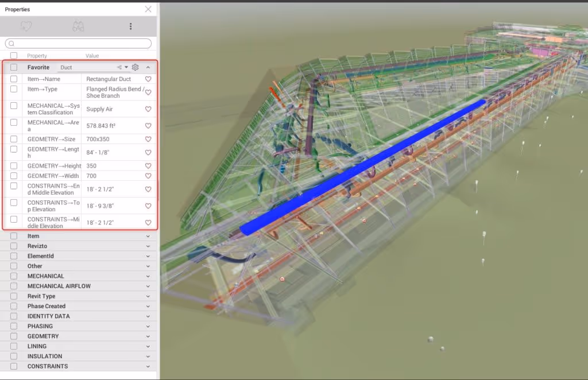Select the Supply Air value
This screenshot has height=380, width=588.
[99, 109]
